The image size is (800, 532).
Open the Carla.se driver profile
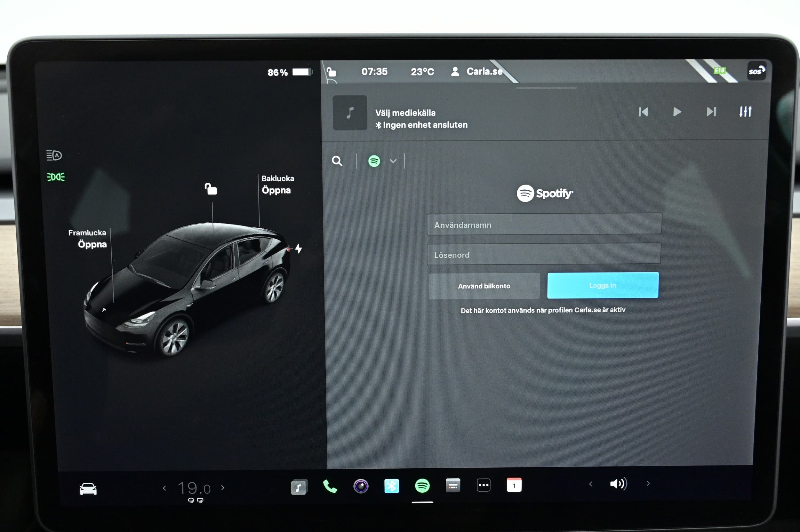(x=477, y=72)
